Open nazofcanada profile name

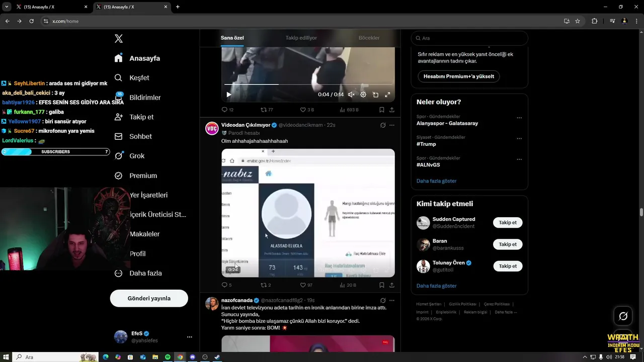pyautogui.click(x=237, y=300)
